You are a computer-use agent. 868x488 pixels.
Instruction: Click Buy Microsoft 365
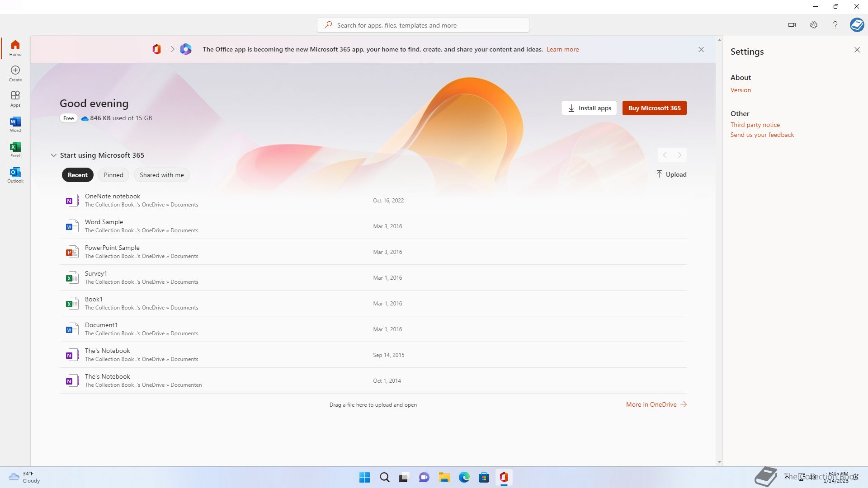pos(655,108)
